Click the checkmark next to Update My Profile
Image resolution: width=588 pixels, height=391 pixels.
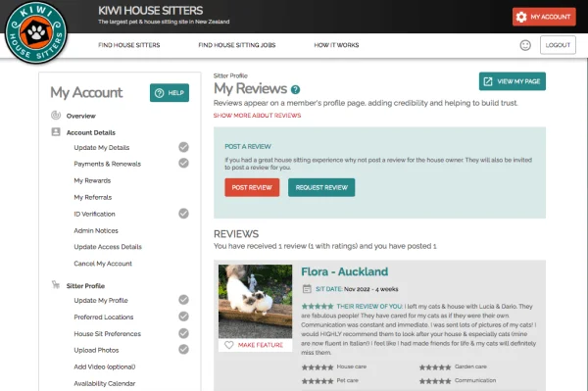tap(183, 300)
